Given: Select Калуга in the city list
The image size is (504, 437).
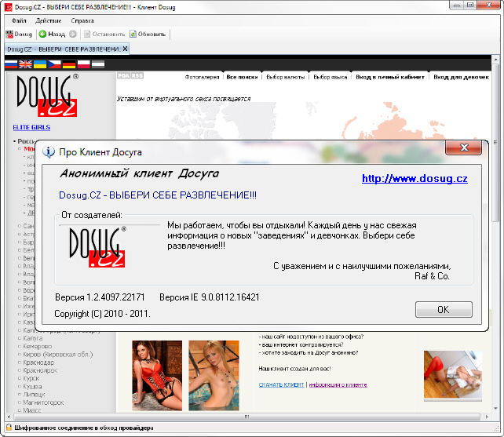Looking at the screenshot, I should [33, 338].
